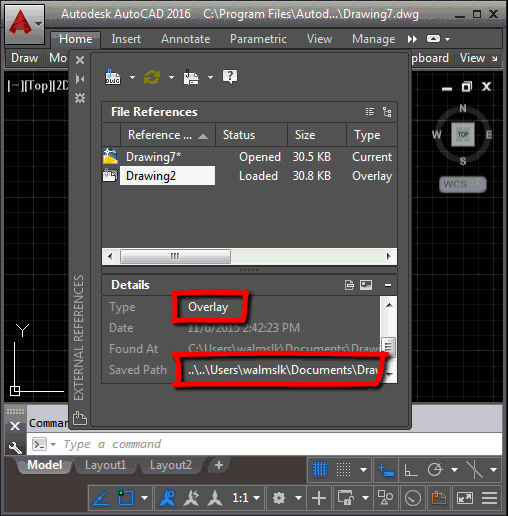Viewport: 508px width, 516px height.
Task: Toggle object snap tracking
Action: tap(101, 498)
